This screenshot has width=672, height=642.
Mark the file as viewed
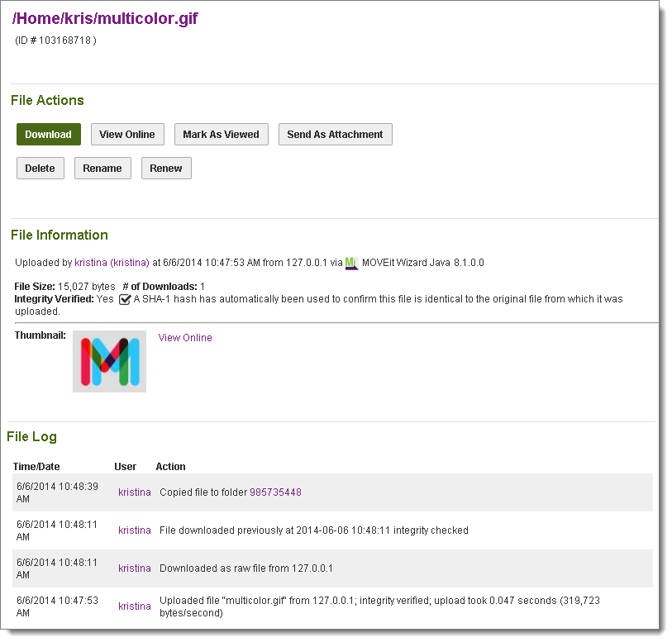point(221,134)
